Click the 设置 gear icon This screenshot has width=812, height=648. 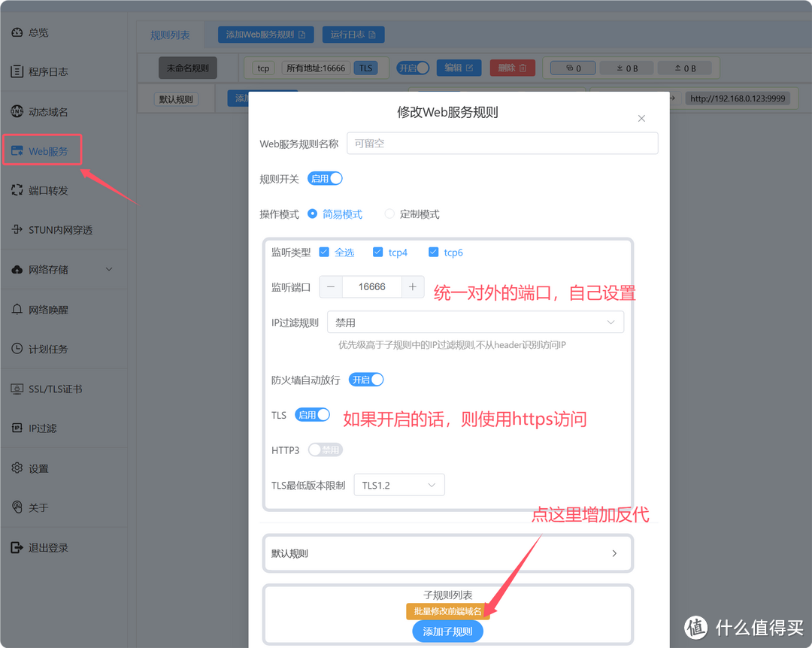point(17,468)
